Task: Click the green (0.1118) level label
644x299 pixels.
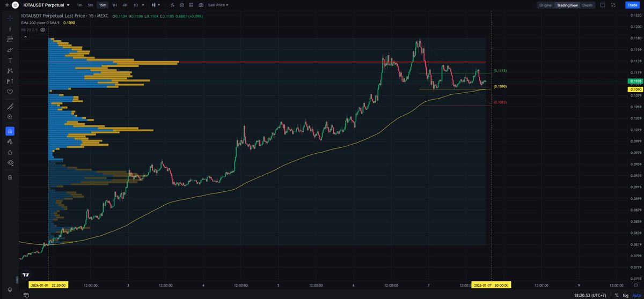Action: (500, 71)
